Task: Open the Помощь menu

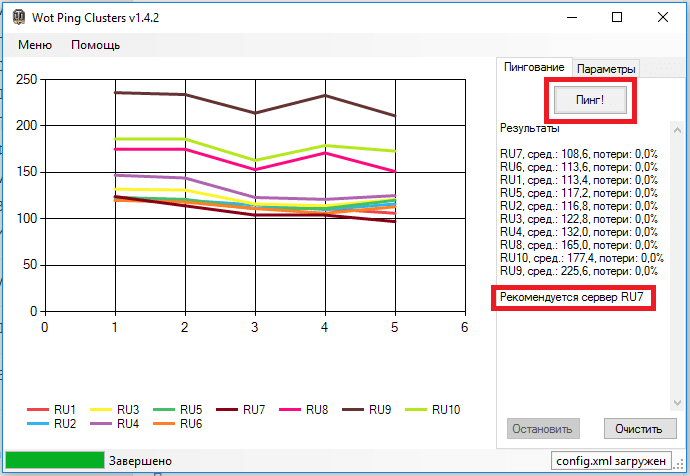Action: (x=95, y=45)
